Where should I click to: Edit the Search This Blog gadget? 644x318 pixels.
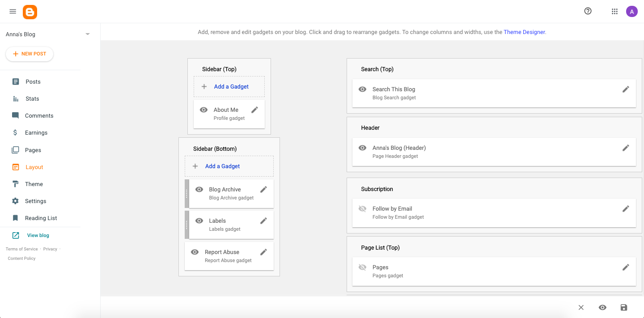(x=626, y=89)
